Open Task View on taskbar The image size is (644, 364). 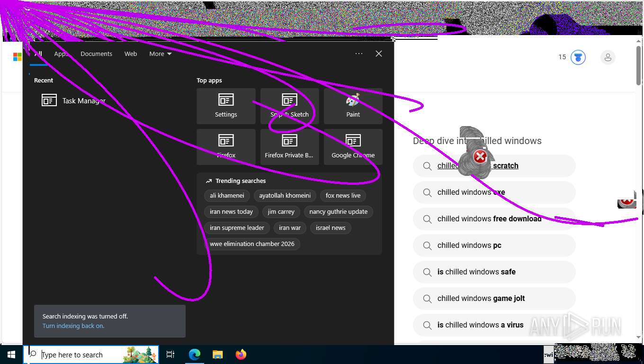tap(170, 355)
